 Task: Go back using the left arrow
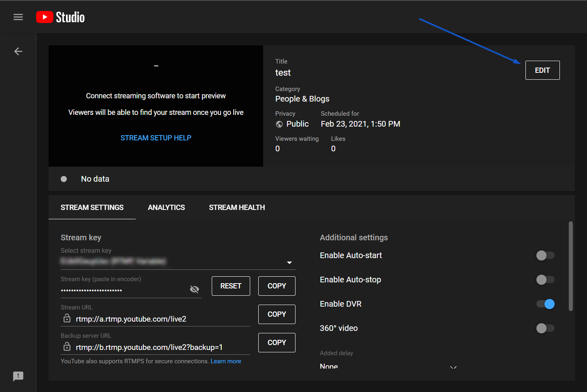tap(18, 51)
